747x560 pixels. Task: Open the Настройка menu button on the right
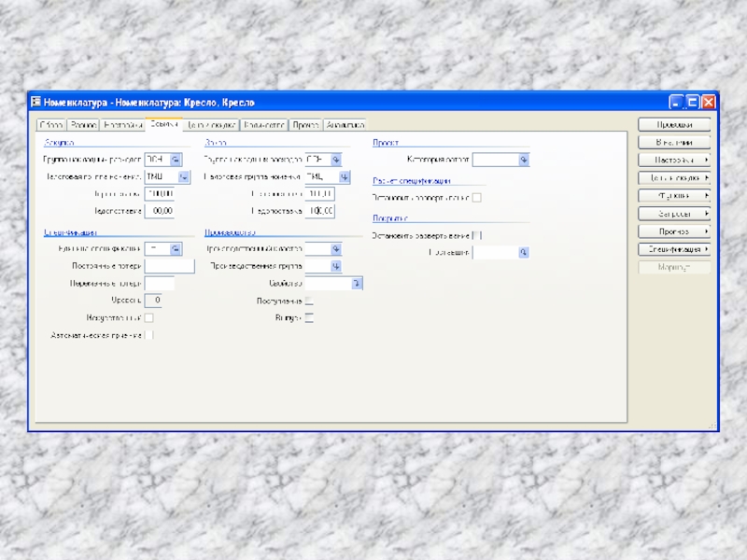click(x=674, y=160)
